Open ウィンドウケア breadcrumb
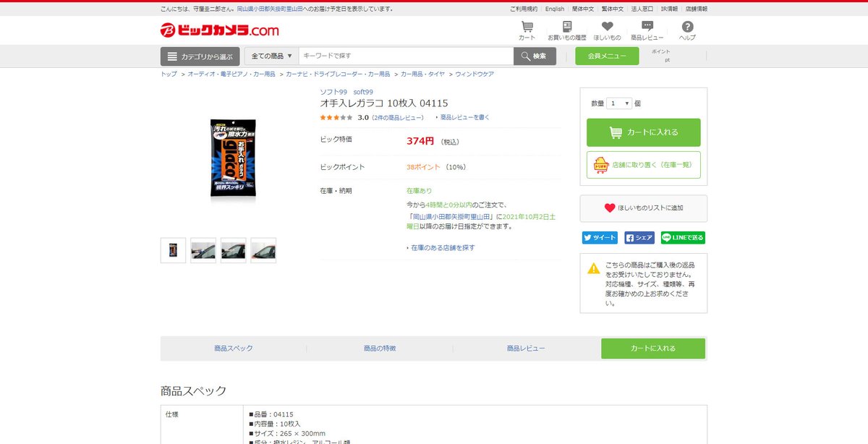The width and height of the screenshot is (868, 444). pyautogui.click(x=475, y=74)
